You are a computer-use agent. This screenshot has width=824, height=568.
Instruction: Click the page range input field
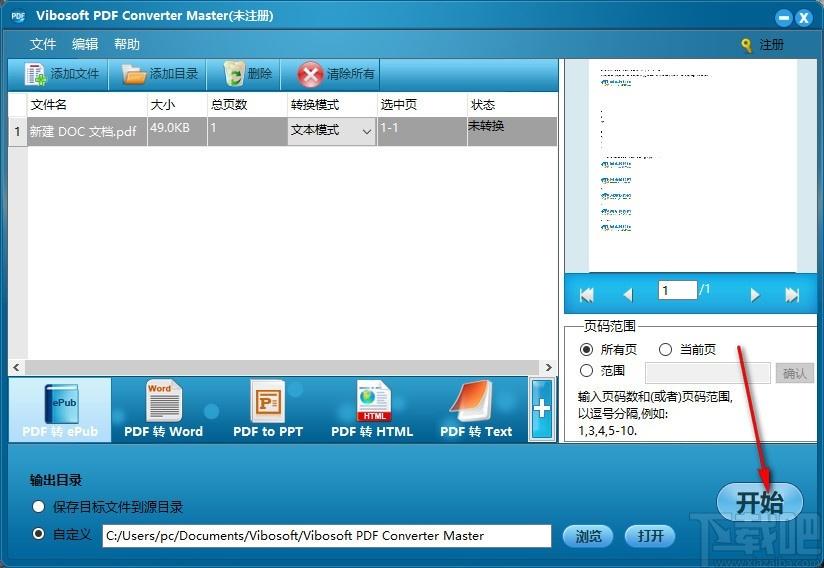point(708,373)
